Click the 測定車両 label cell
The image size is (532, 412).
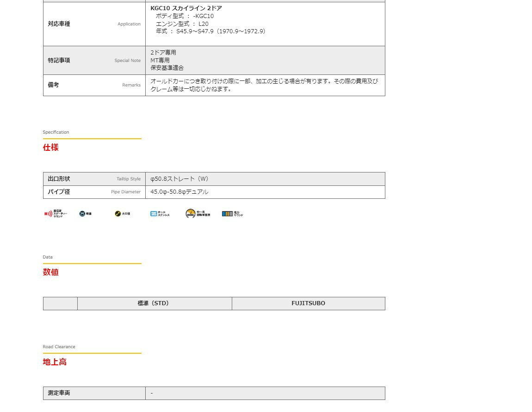(94, 394)
